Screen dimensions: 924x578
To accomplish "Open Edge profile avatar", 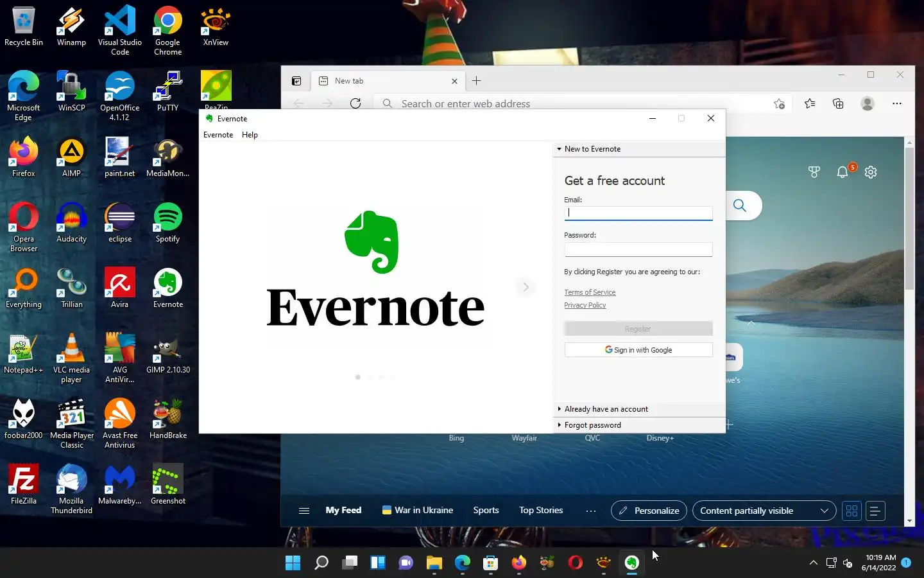I will (868, 103).
